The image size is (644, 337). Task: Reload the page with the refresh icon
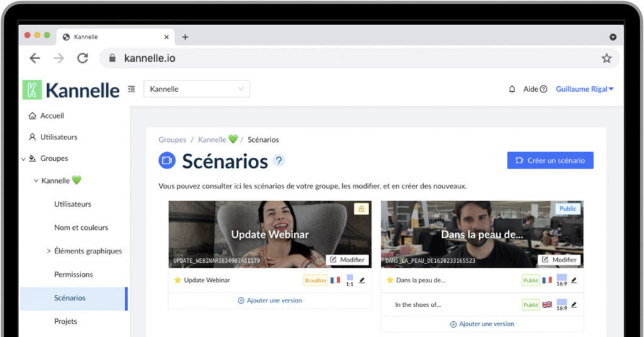(82, 58)
